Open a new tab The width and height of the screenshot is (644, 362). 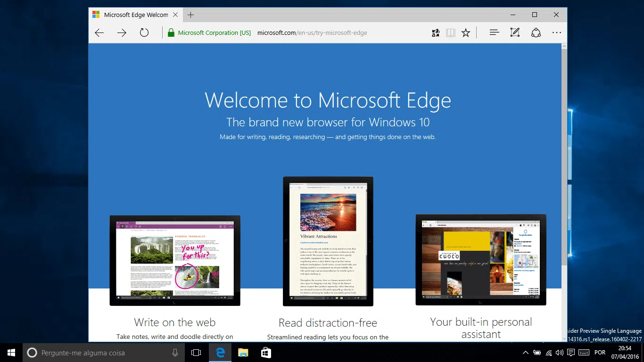(x=190, y=15)
